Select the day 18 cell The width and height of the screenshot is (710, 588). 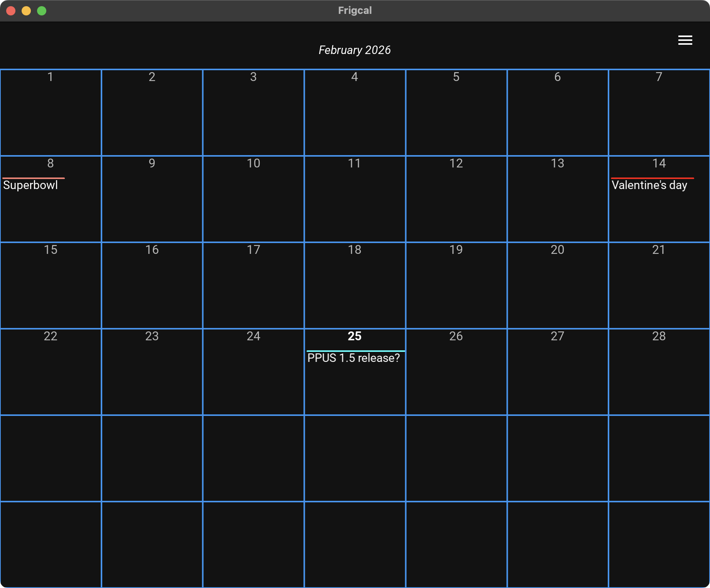point(355,286)
